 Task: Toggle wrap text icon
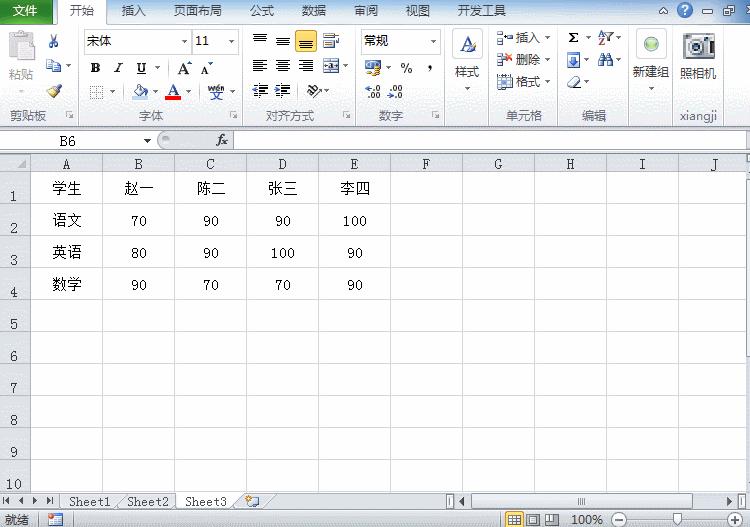pyautogui.click(x=331, y=41)
